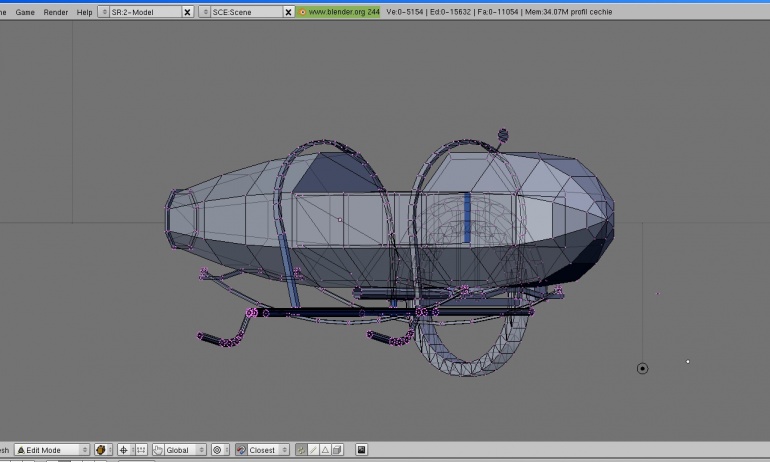
Task: Toggle the snap magnet icon
Action: click(x=241, y=450)
